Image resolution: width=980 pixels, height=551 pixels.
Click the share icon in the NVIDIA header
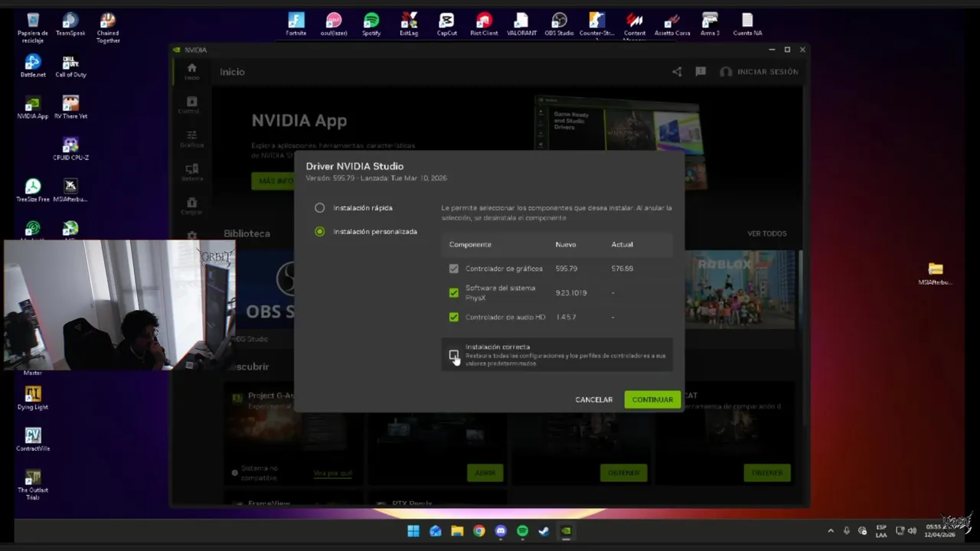pyautogui.click(x=677, y=71)
